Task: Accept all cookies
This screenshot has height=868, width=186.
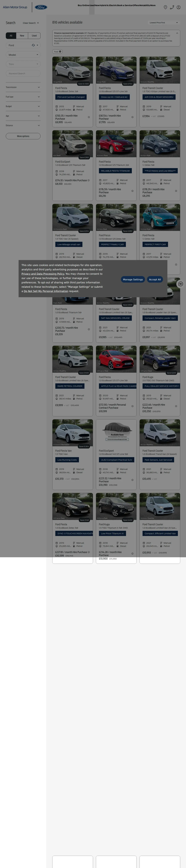Action: point(155,279)
